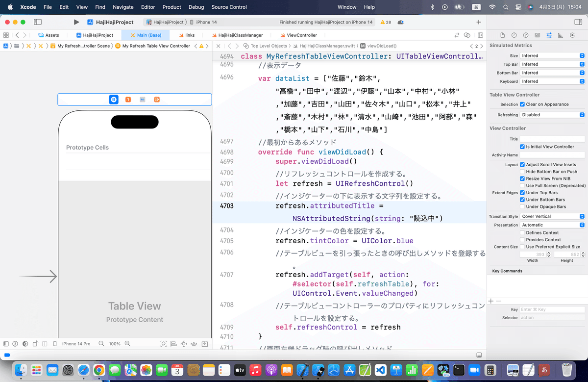Toggle Under Bottom Bars checkbox
The height and width of the screenshot is (382, 588).
coord(522,200)
